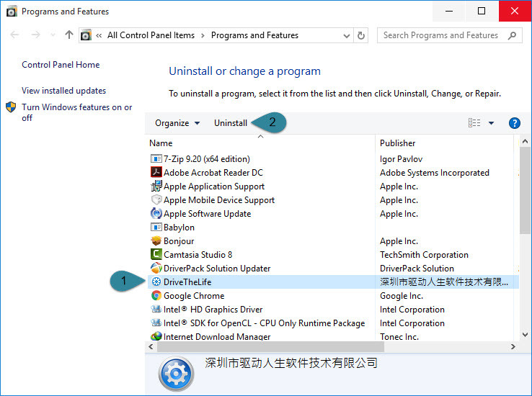Open recent locations dropdown arrow
This screenshot has width=532, height=396.
53,35
